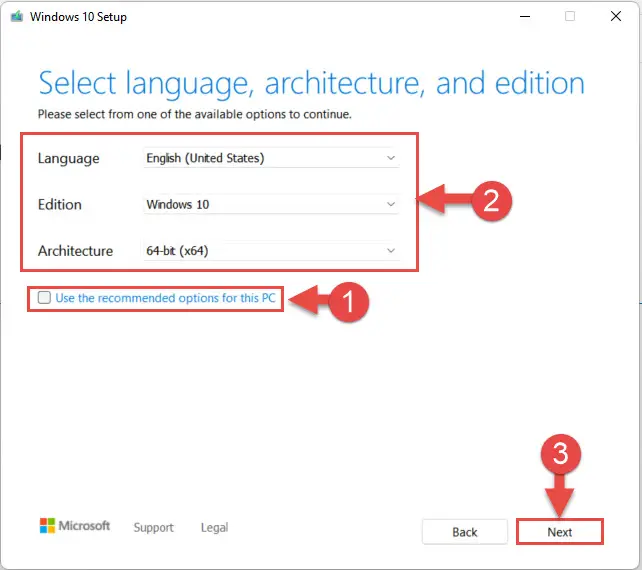The width and height of the screenshot is (642, 570).
Task: Click the Language field label
Action: (x=68, y=159)
